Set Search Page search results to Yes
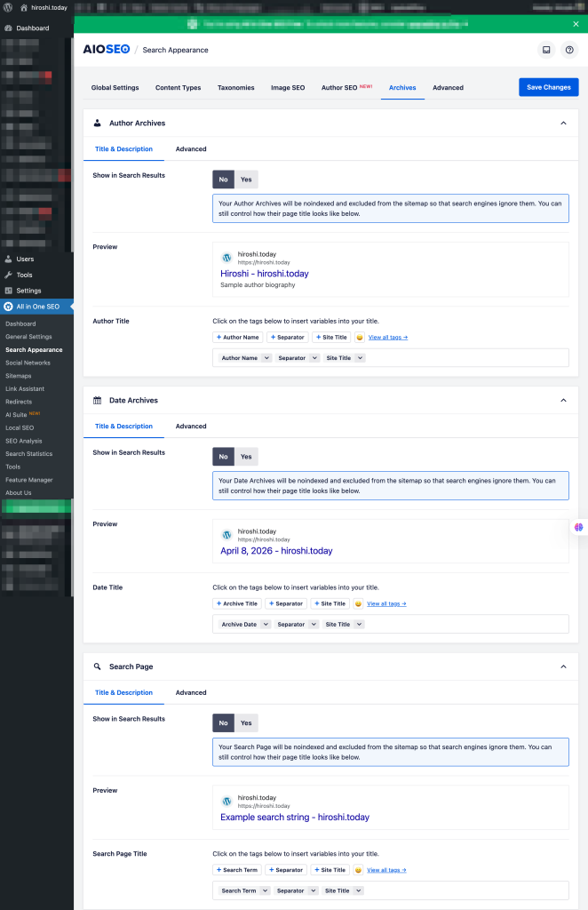The image size is (588, 910). (246, 722)
